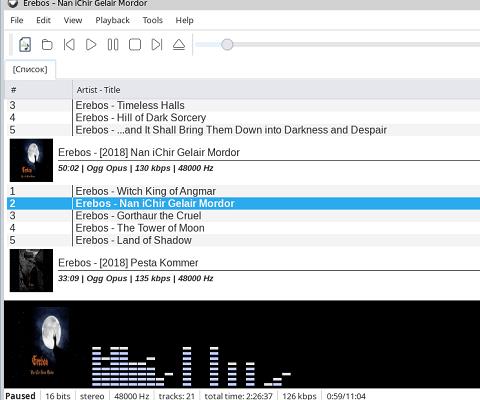Open the View menu

(73, 20)
